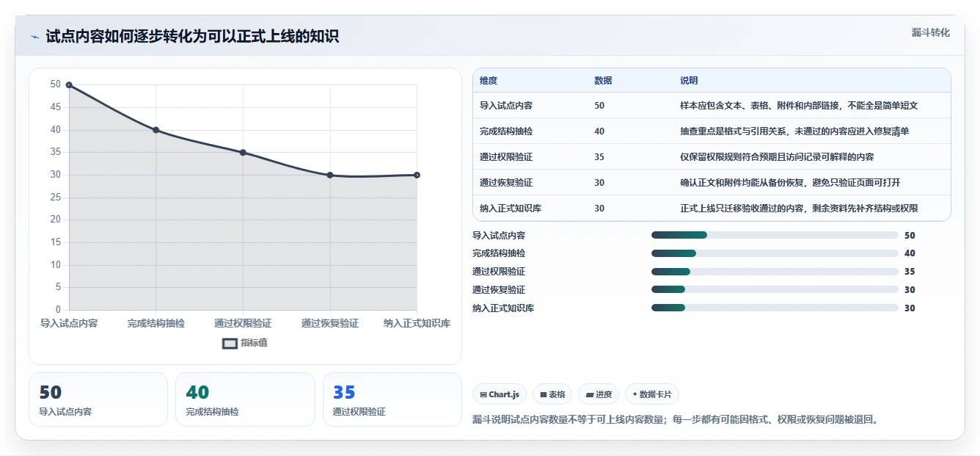980x456 pixels.
Task: Click the description starting 正式上线只迁移
Action: point(799,209)
